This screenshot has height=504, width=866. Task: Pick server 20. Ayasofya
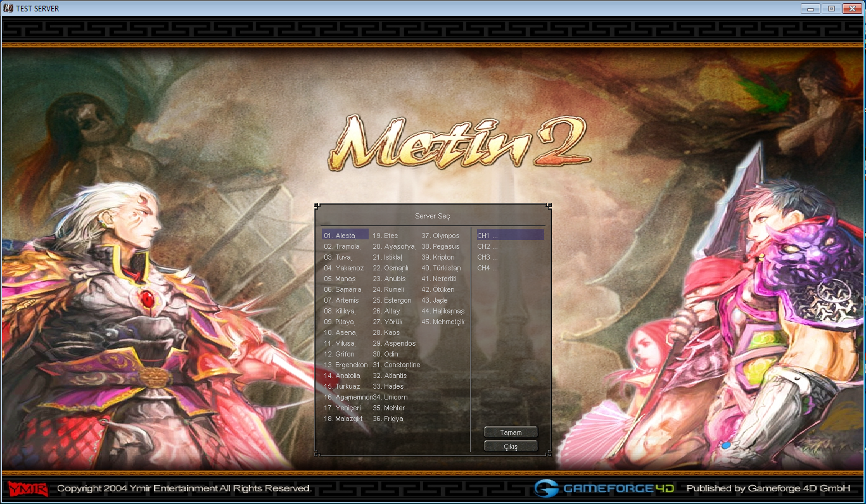click(x=394, y=246)
